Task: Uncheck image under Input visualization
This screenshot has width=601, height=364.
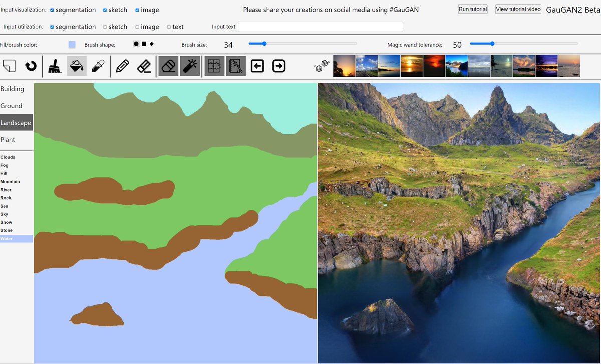Action: pos(138,10)
